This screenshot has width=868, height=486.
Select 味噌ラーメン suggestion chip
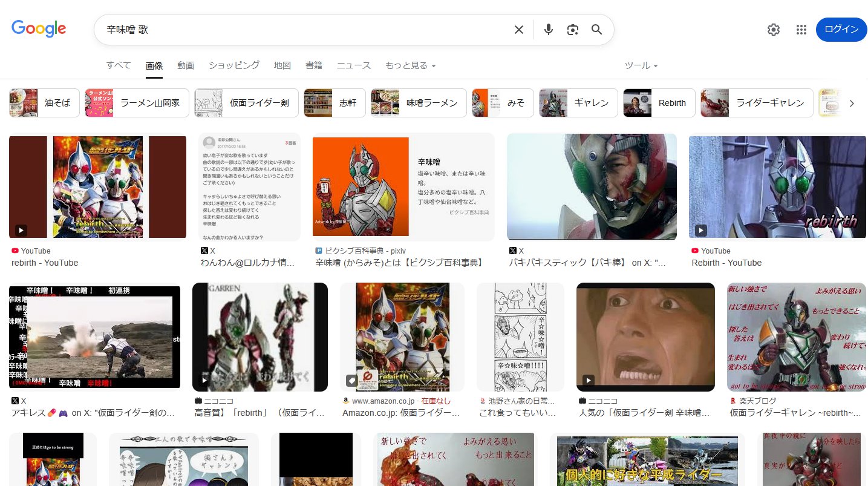click(x=419, y=103)
